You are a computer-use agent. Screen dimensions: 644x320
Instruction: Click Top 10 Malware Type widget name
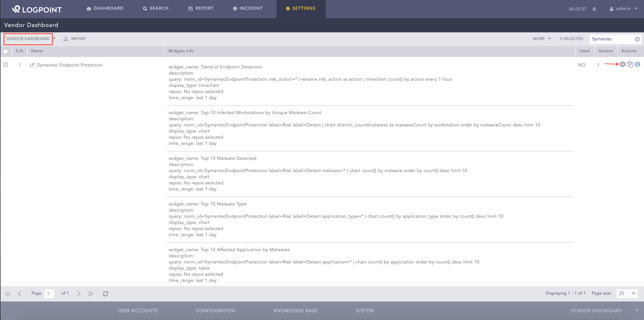(223, 204)
